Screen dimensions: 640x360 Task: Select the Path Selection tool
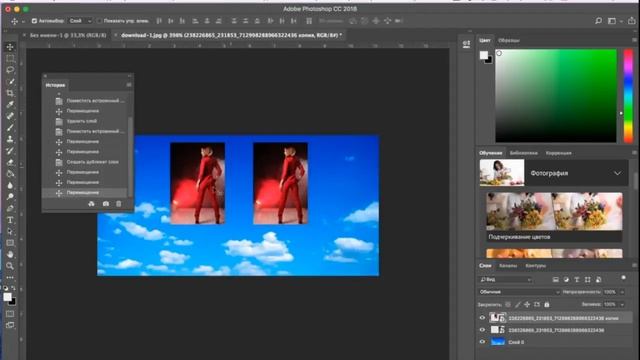point(10,231)
